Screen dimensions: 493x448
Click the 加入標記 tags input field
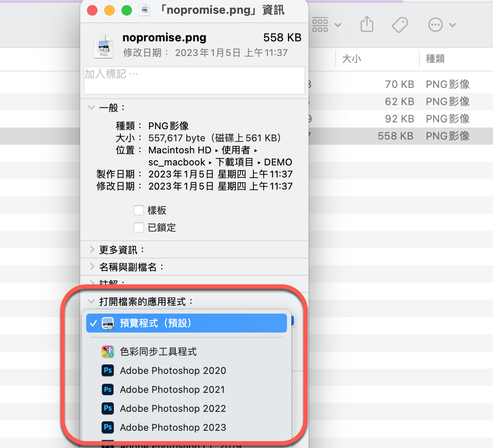click(194, 80)
